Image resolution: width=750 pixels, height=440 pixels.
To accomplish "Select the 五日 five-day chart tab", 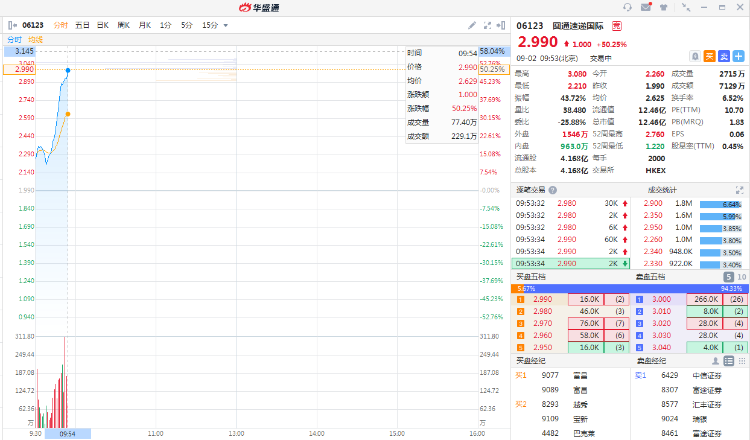I will pyautogui.click(x=82, y=25).
